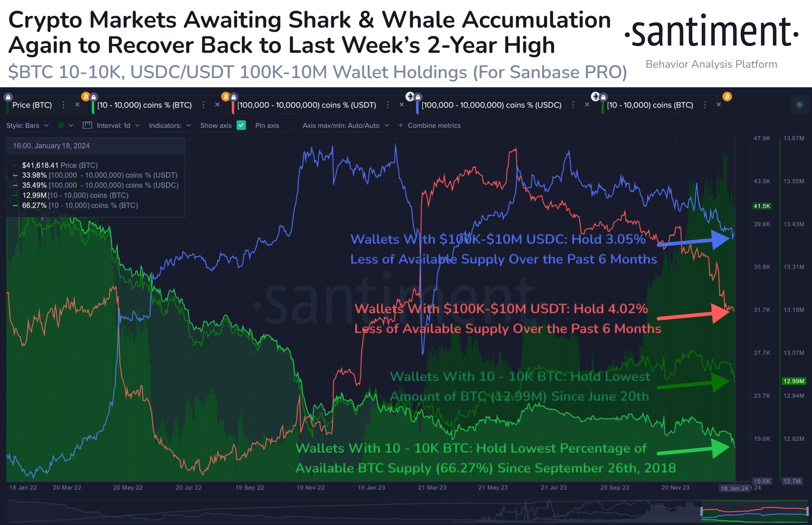Click Combine metrics button
Image resolution: width=812 pixels, height=525 pixels.
[x=430, y=126]
